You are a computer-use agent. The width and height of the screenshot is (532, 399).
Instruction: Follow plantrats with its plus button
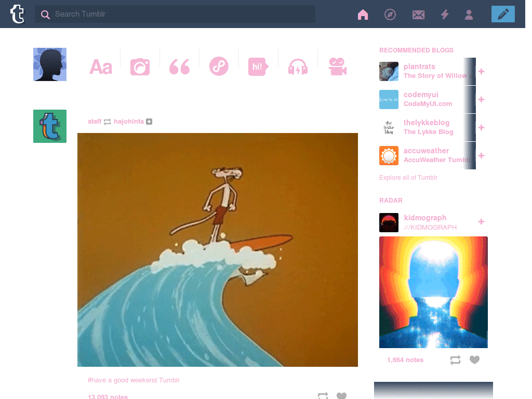[x=481, y=72]
